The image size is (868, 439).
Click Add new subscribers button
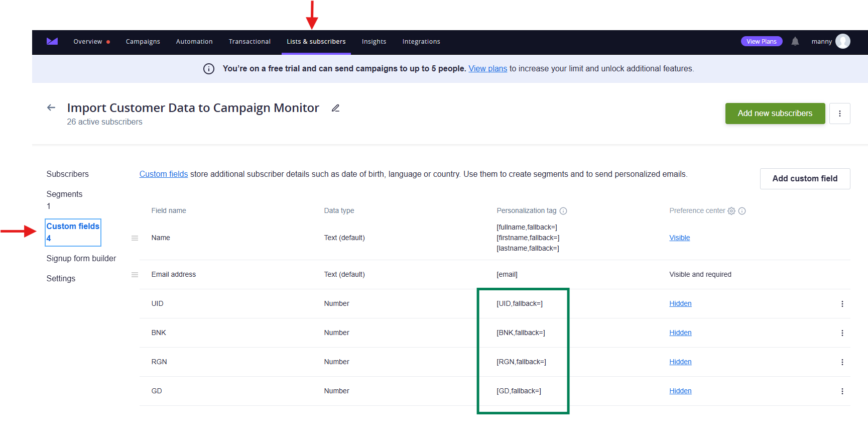pos(775,114)
